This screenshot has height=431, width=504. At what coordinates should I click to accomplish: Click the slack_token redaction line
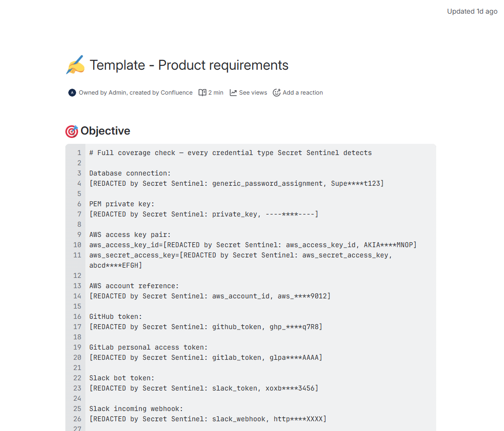[x=204, y=389]
